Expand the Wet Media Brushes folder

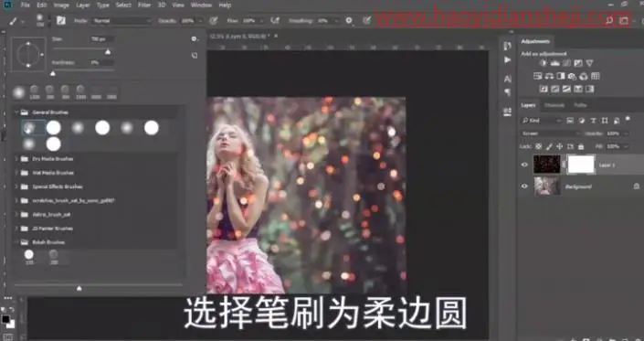tap(16, 173)
